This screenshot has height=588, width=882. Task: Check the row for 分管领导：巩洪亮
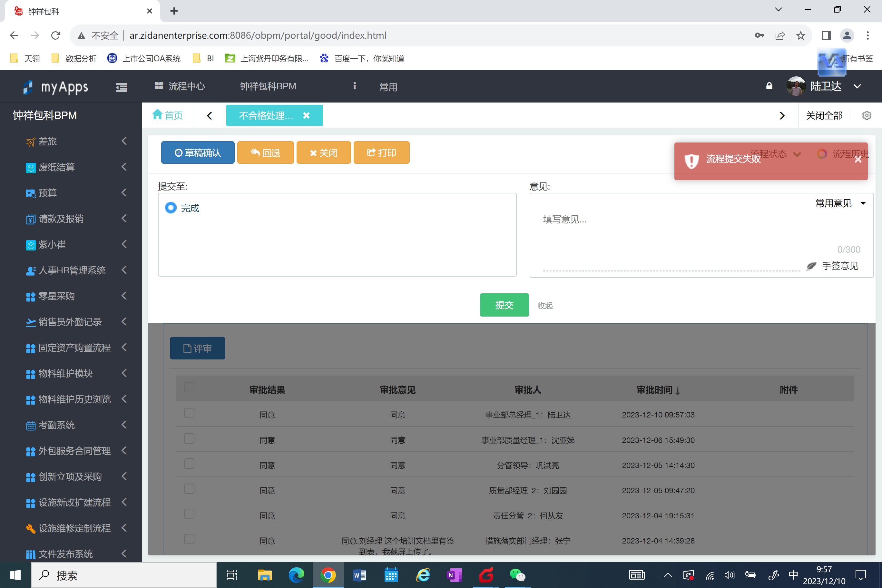click(x=189, y=464)
